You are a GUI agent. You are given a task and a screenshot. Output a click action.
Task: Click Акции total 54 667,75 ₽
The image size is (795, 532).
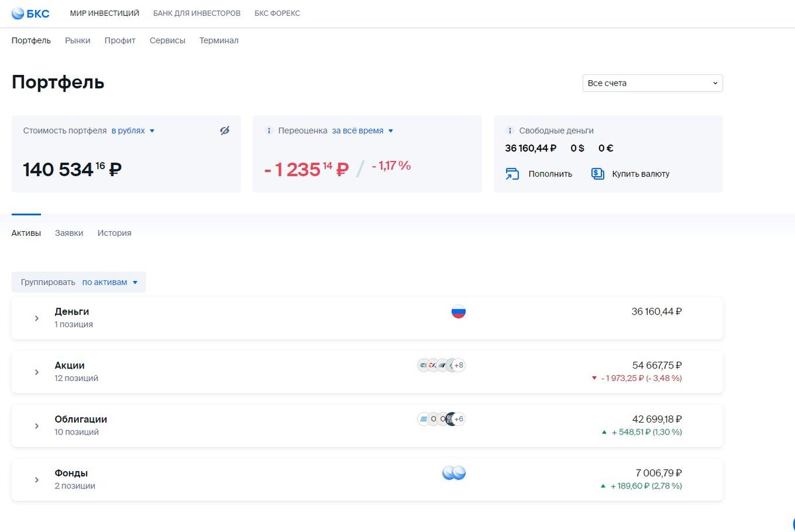point(657,365)
